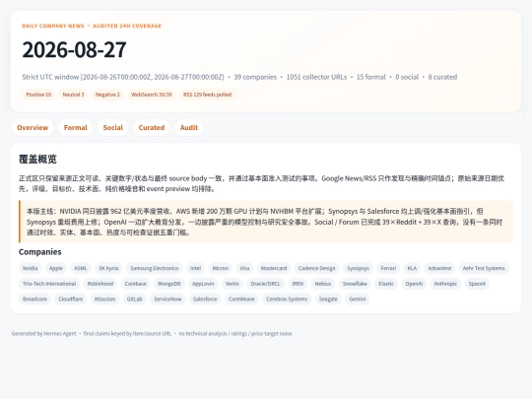The height and width of the screenshot is (399, 532).
Task: Select the Visa company chip
Action: coord(244,268)
